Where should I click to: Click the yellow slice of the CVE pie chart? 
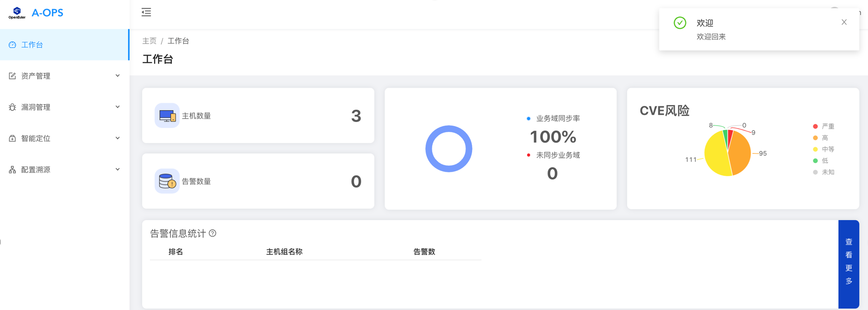pos(718,155)
